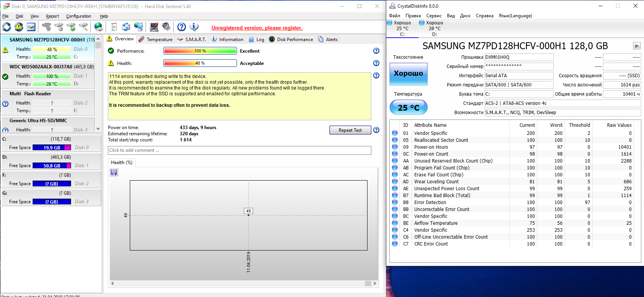Open the text report notepad icon
The width and height of the screenshot is (644, 297).
pos(114,27)
